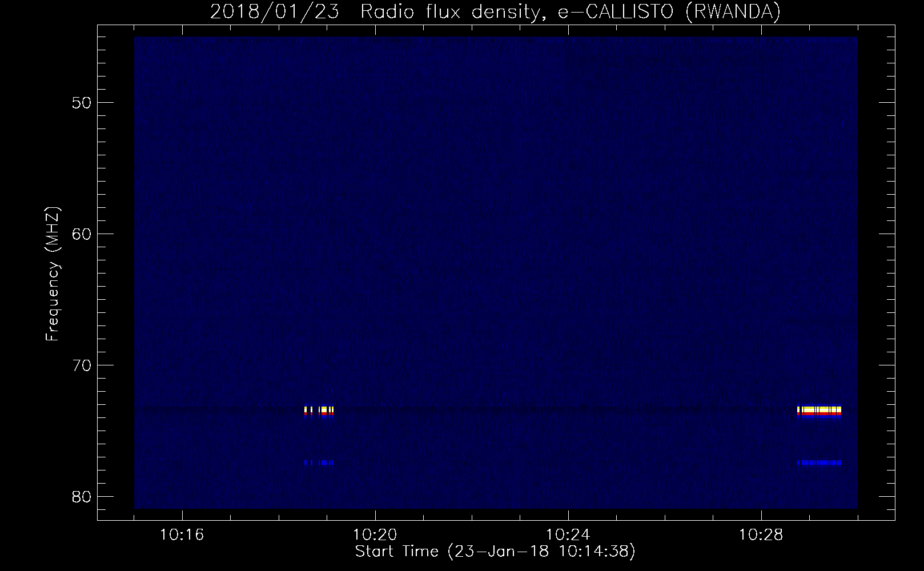The height and width of the screenshot is (571, 924).
Task: Select the bright burst after 10:28 at 73 MHz
Action: 819,412
